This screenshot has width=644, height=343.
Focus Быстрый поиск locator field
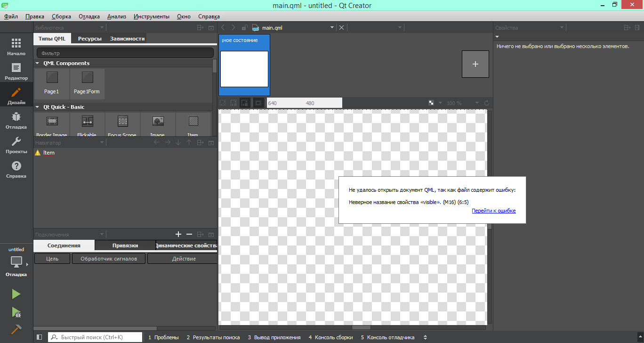(x=95, y=337)
